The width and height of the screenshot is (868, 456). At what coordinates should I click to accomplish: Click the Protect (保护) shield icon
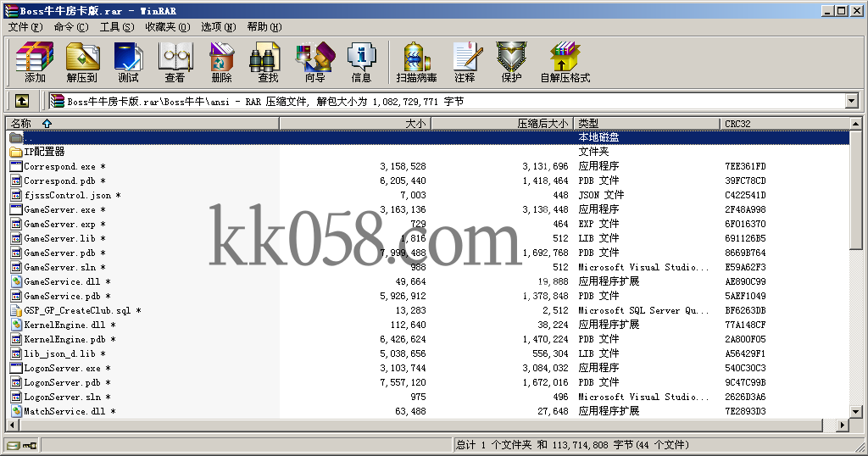point(511,62)
